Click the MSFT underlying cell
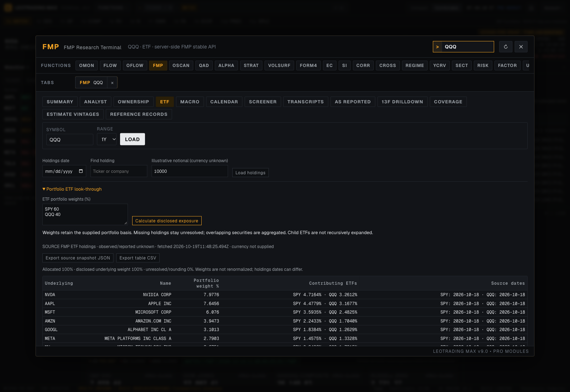This screenshot has width=570, height=392. tap(50, 312)
